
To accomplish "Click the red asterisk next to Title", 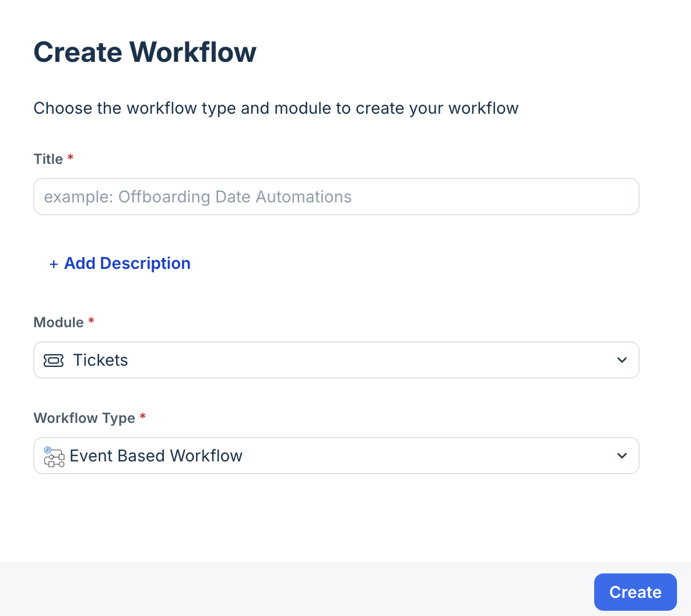I will 71,158.
